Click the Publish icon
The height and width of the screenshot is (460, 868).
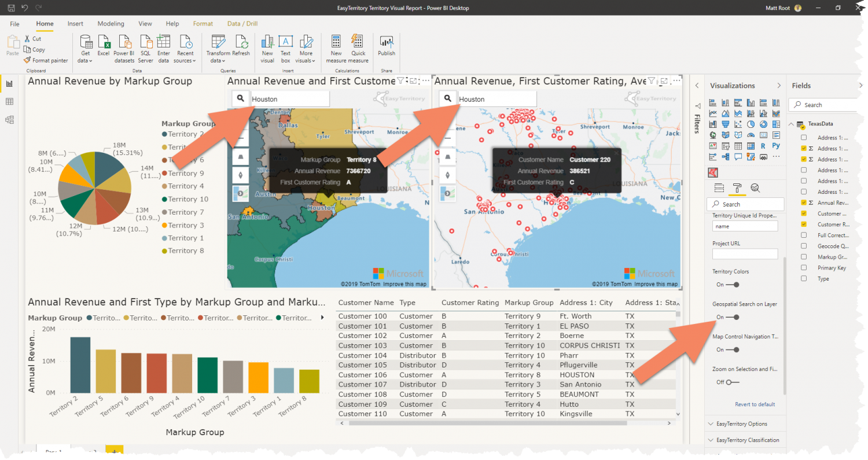pos(385,46)
